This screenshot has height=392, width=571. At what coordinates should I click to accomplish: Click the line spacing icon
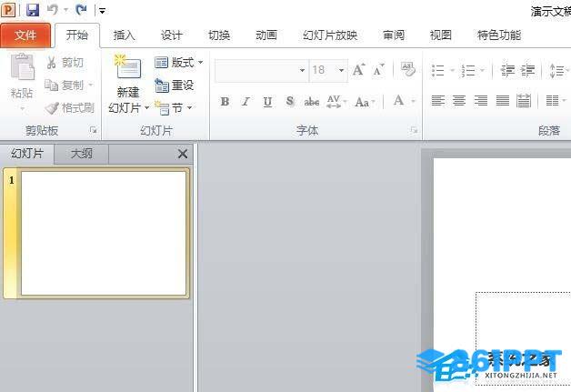coord(557,70)
